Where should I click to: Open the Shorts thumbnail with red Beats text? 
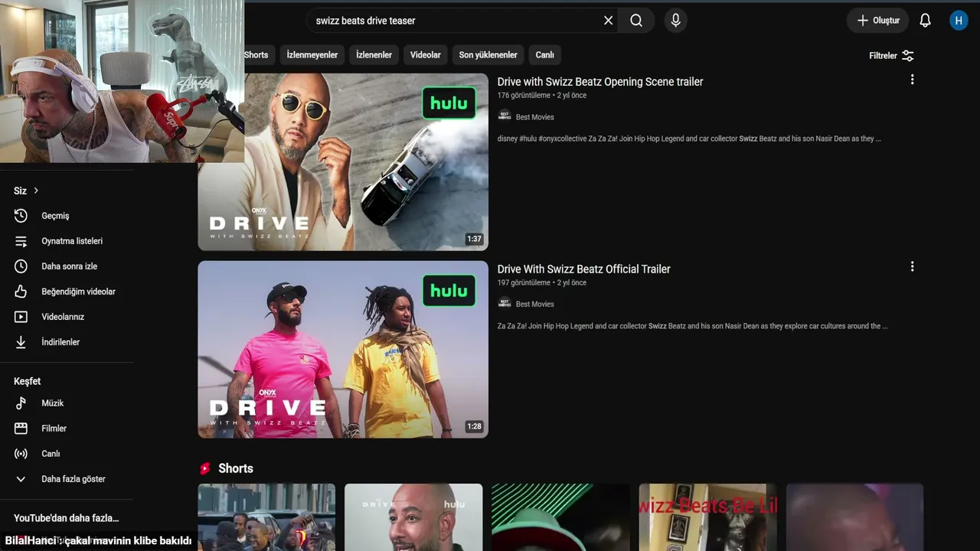tap(707, 517)
